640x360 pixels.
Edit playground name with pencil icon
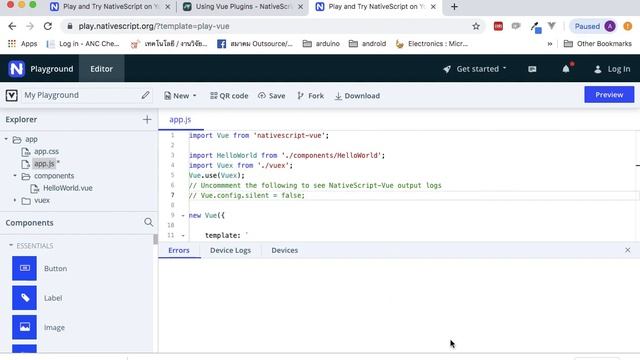[x=145, y=95]
